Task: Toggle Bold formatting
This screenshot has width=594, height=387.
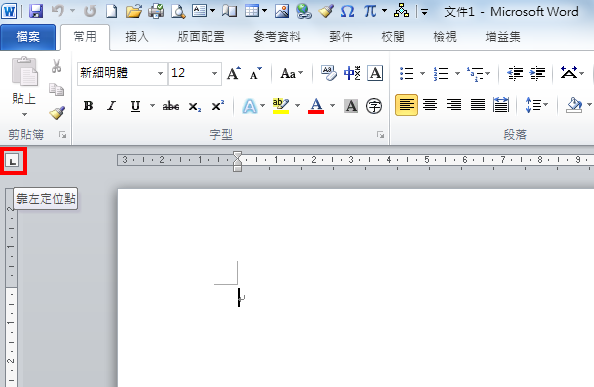Action: 88,106
